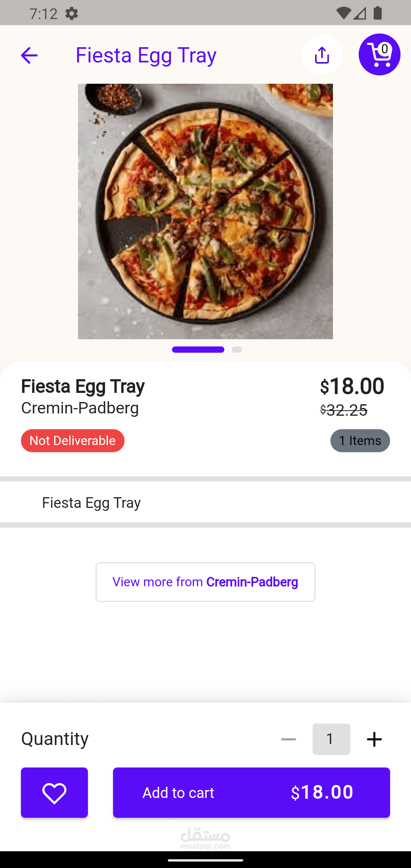Tap the pizza product image

(205, 211)
